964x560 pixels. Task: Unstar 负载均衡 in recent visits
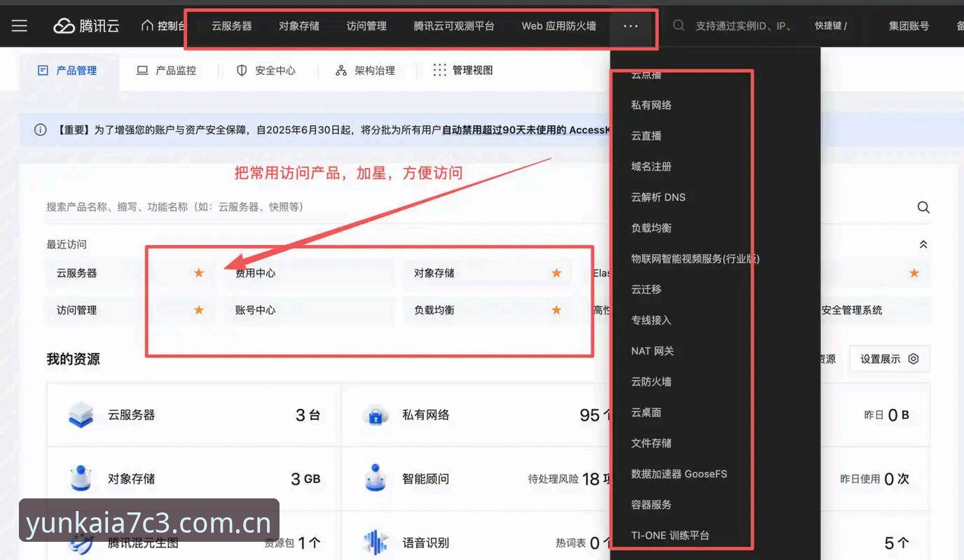click(x=556, y=310)
